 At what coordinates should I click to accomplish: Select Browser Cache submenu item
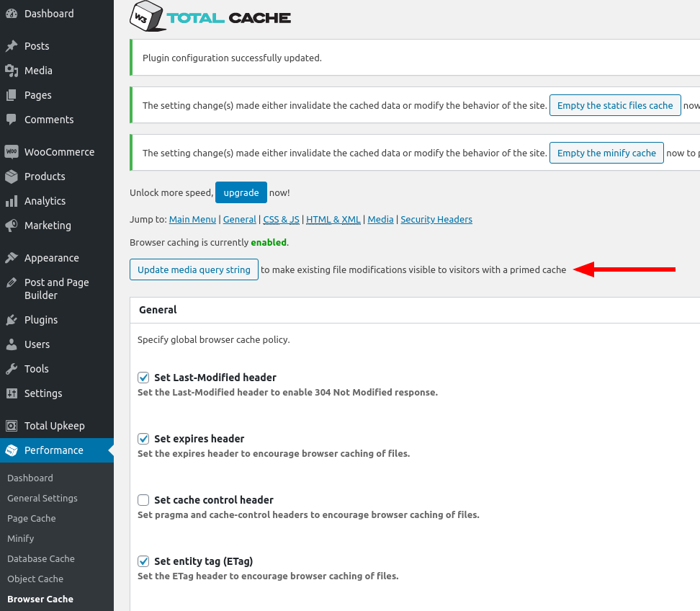pyautogui.click(x=40, y=599)
